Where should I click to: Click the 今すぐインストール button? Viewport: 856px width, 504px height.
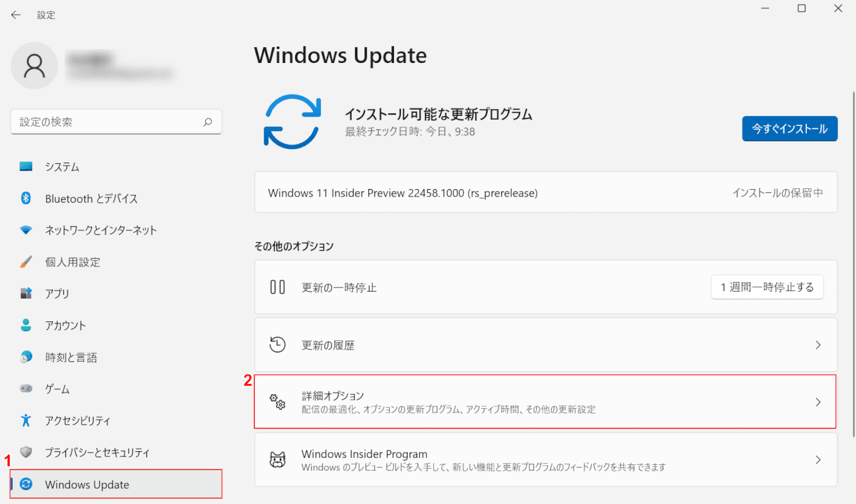[x=790, y=129]
